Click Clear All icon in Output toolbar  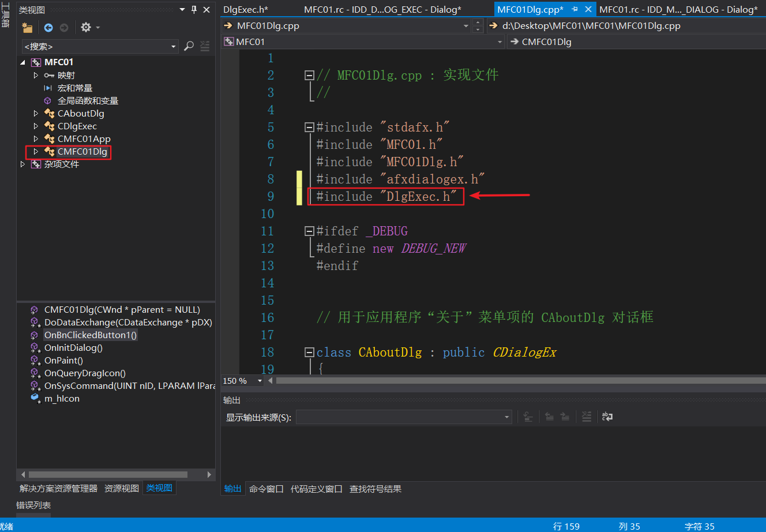587,417
